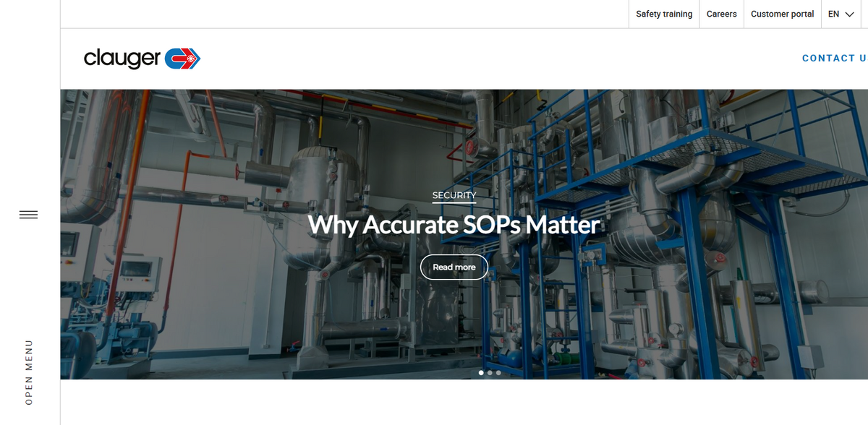Open the Customer portal link
Viewport: 868px width, 425px height.
point(782,14)
